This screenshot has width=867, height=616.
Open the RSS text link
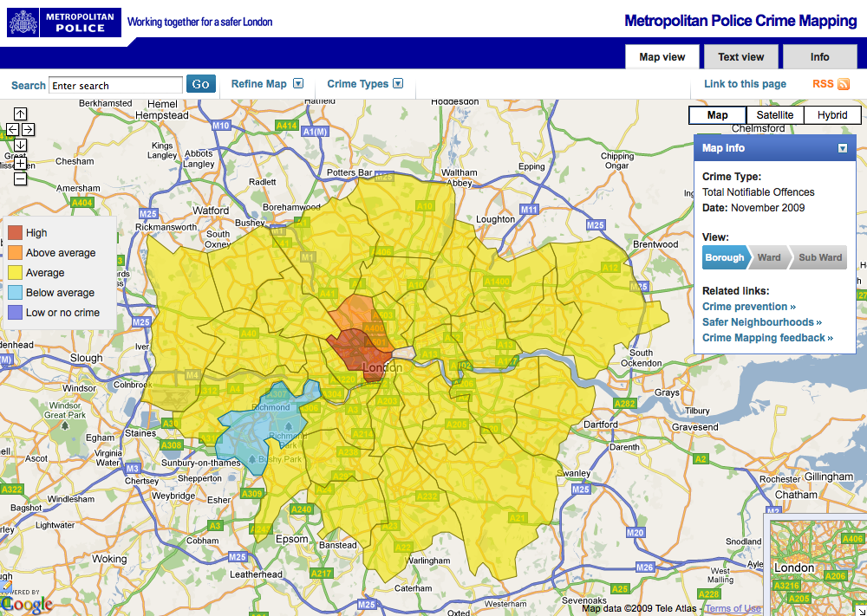pyautogui.click(x=823, y=84)
